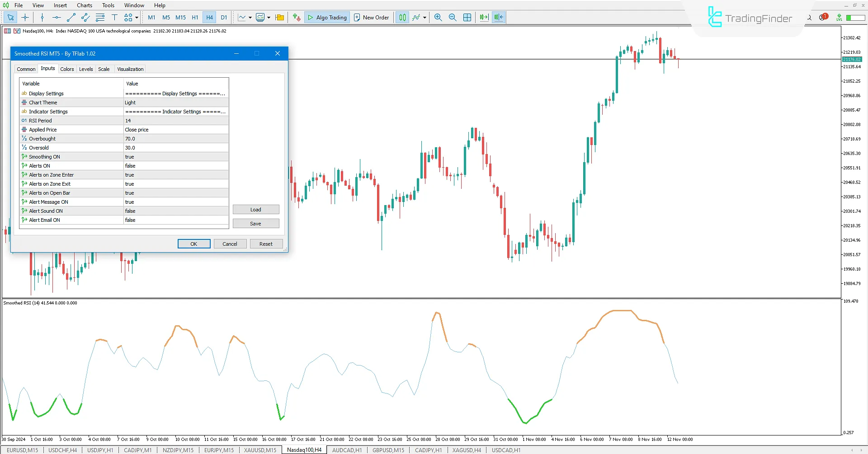Toggle the chart shift from right edge
The image size is (868, 454).
498,17
